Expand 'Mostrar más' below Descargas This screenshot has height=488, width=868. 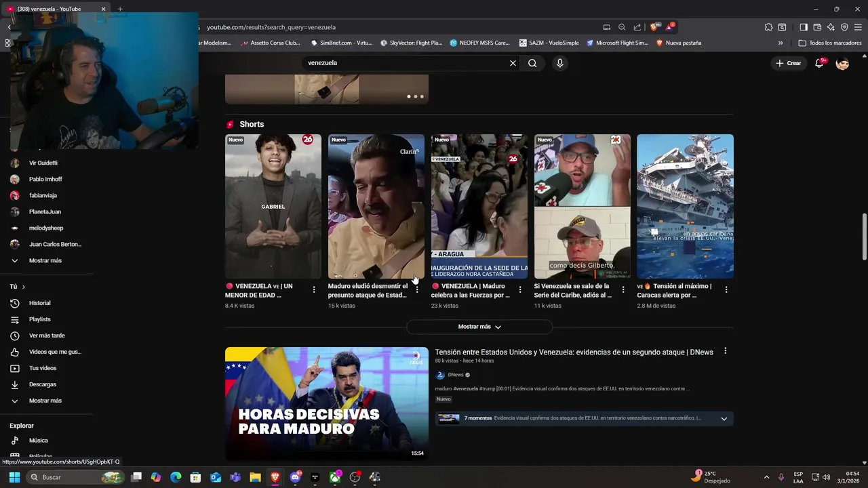46,401
